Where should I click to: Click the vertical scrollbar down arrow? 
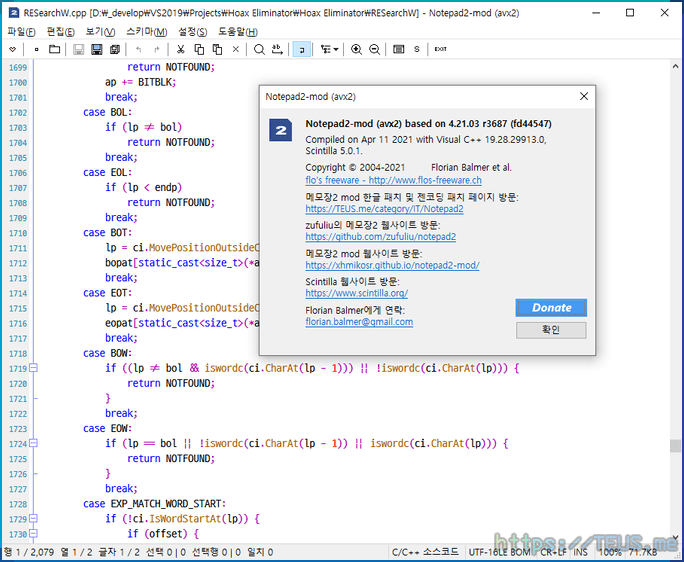[x=675, y=538]
